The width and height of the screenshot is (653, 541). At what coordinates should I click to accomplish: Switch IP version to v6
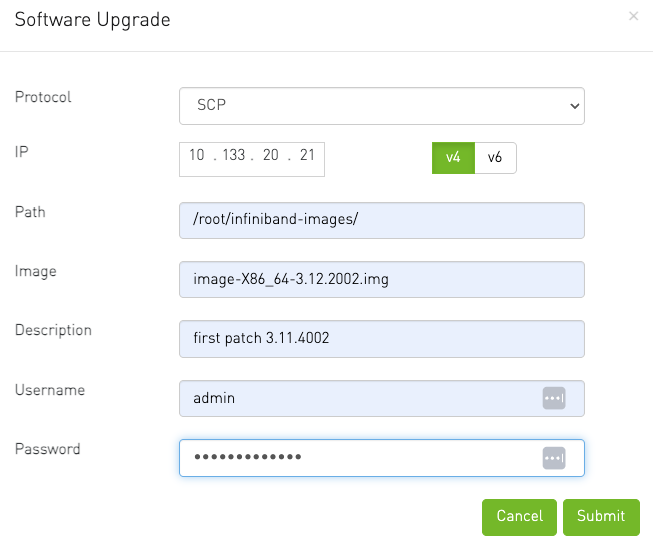[495, 158]
